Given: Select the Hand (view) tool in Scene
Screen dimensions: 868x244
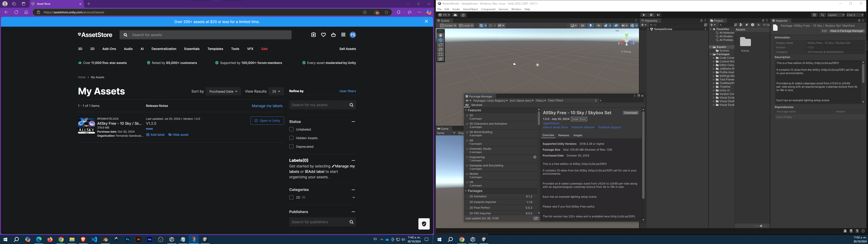Looking at the screenshot, I should click(x=440, y=35).
